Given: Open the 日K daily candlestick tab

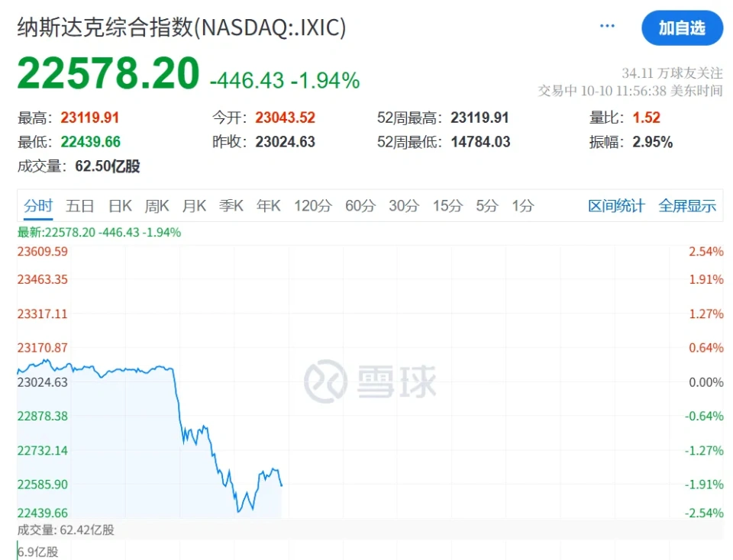Looking at the screenshot, I should [x=120, y=206].
